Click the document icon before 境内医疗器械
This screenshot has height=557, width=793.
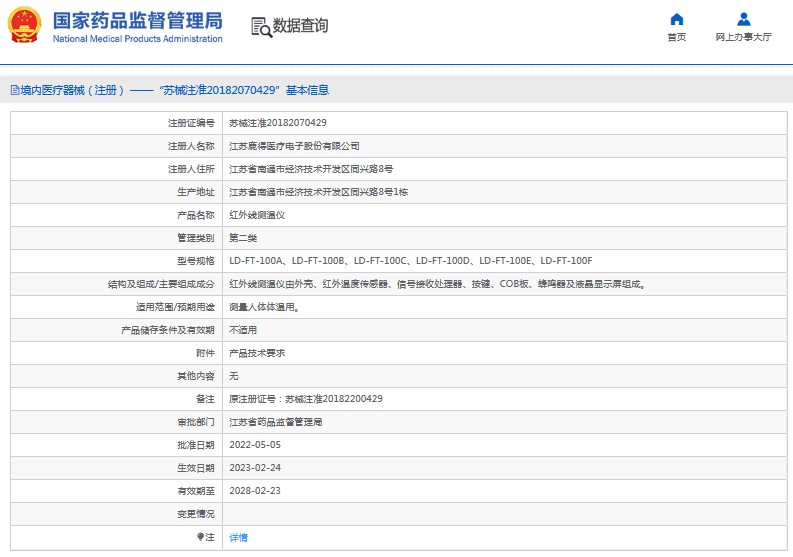15,90
